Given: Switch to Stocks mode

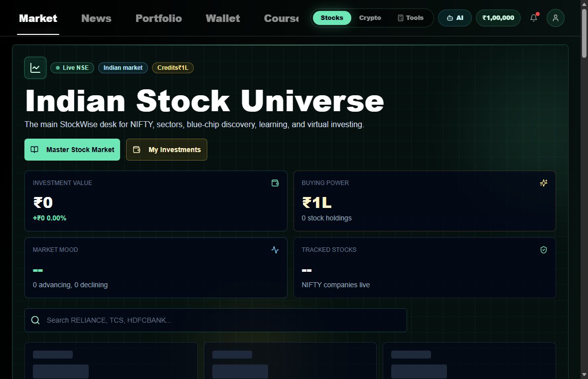Looking at the screenshot, I should pos(332,18).
